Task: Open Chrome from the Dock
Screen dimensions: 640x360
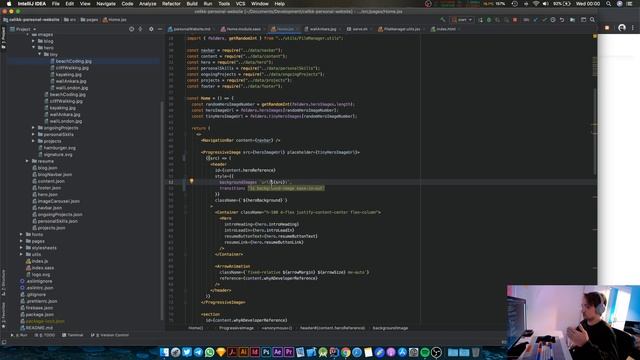Action: (x=345, y=352)
